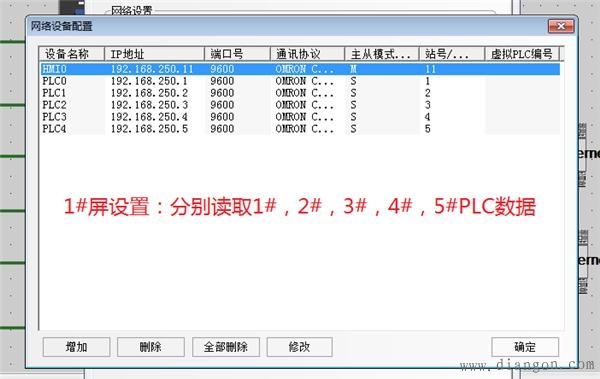The height and width of the screenshot is (379, 600).
Task: Select the PLC2 device row
Action: (300, 105)
